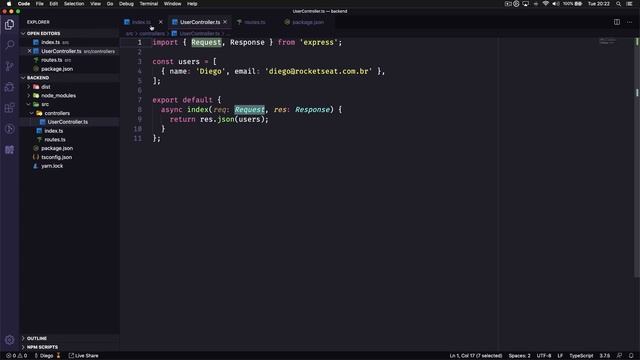This screenshot has height=360, width=640.
Task: Click the controllers segment in the breadcrumb
Action: click(152, 33)
